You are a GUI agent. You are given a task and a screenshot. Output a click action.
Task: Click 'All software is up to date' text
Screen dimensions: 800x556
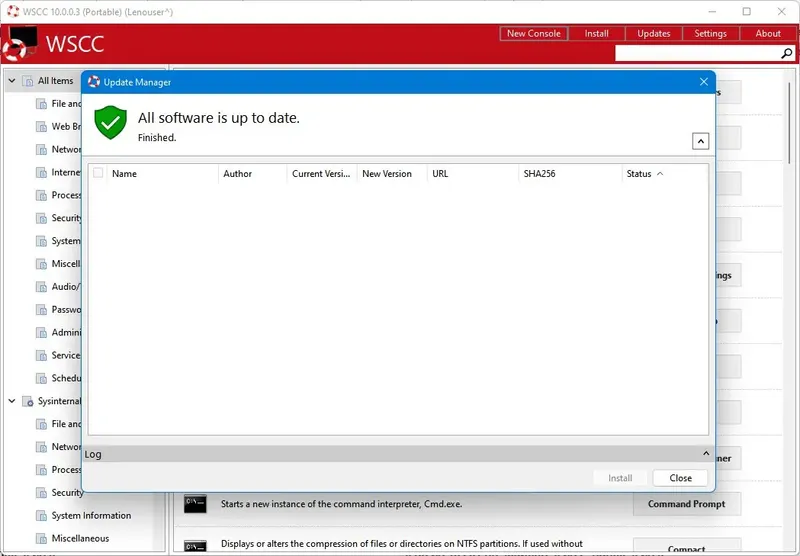[x=219, y=118]
